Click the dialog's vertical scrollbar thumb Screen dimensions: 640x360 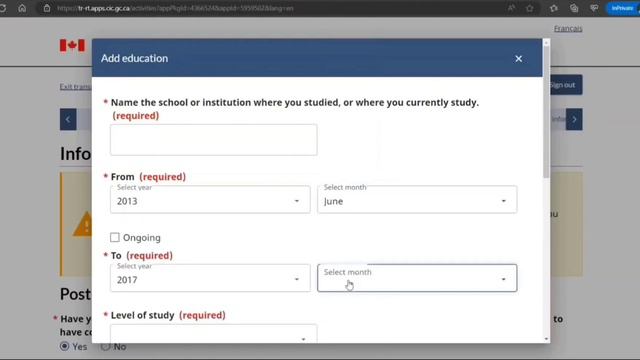tap(547, 111)
